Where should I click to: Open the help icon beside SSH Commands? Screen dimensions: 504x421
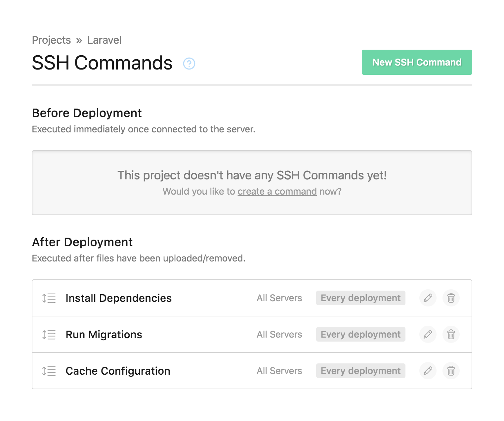(189, 63)
